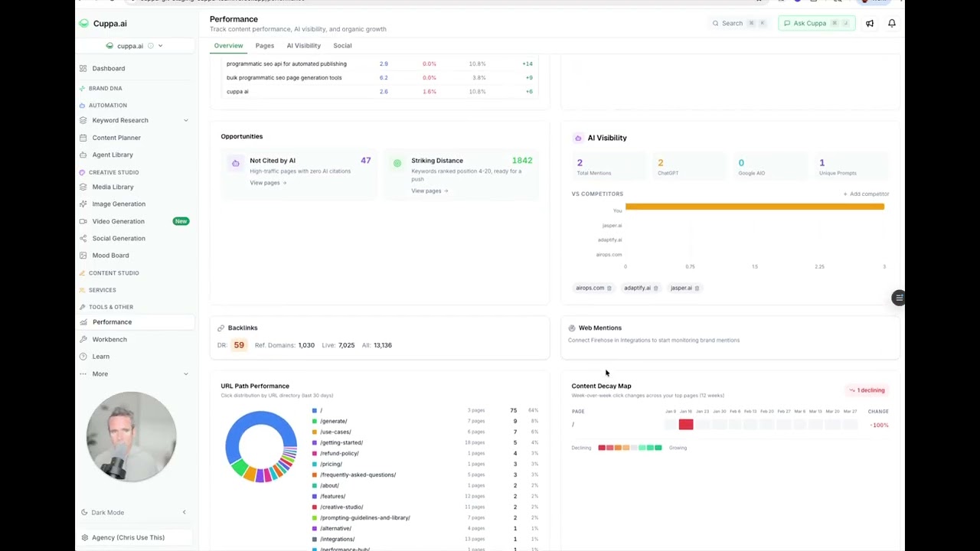The width and height of the screenshot is (980, 551).
Task: Open the Mood Board picture icon
Action: (83, 256)
